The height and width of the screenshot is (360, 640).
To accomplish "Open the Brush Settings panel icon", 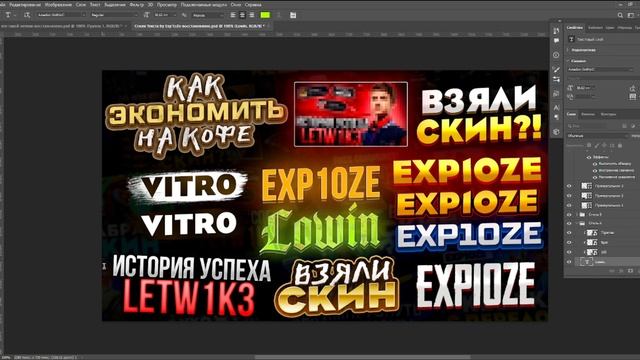I will coord(556,80).
